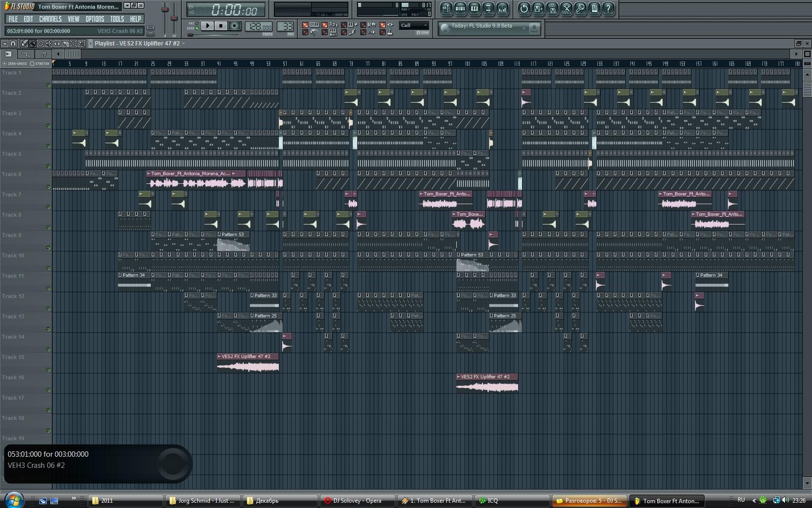Expand the Playlist title clip dropdown
The height and width of the screenshot is (508, 812).
pos(183,44)
